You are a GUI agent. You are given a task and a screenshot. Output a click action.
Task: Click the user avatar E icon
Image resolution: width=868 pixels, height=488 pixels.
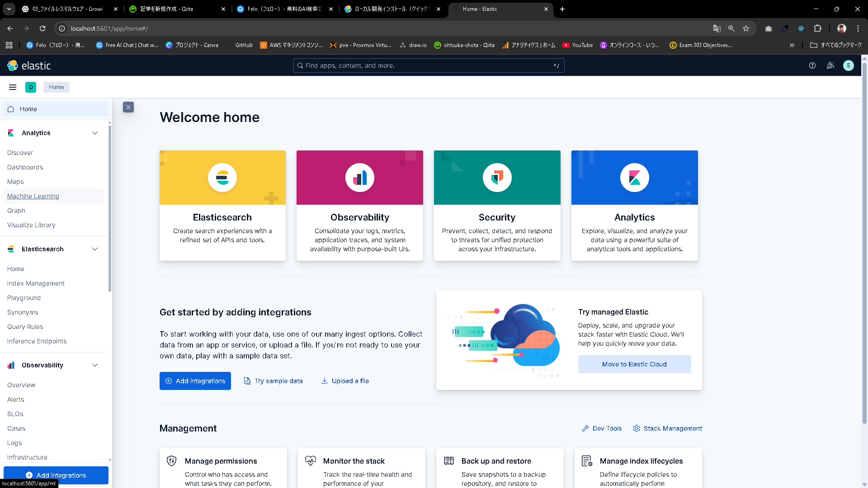point(849,66)
